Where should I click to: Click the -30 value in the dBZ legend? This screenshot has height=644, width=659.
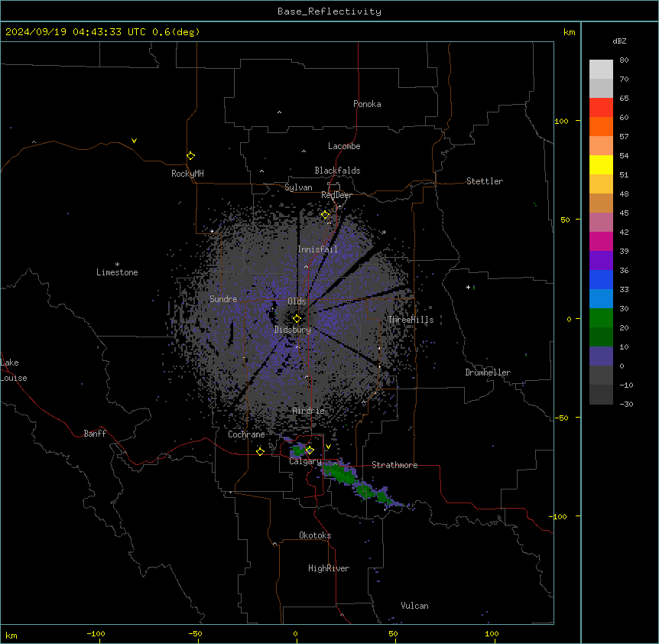pos(626,405)
